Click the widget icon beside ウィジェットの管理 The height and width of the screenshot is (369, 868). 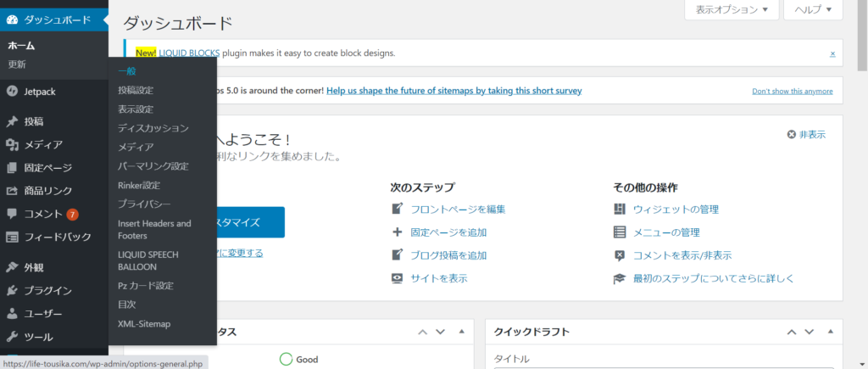(620, 209)
